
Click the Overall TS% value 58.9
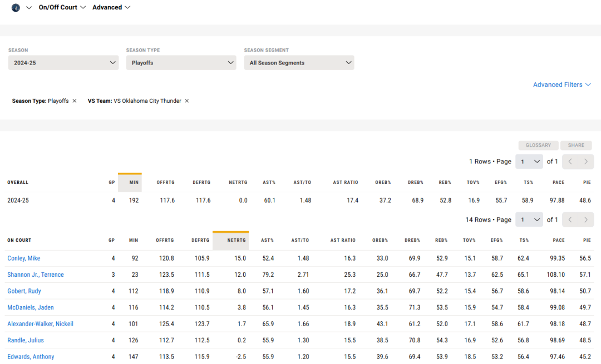coord(528,201)
